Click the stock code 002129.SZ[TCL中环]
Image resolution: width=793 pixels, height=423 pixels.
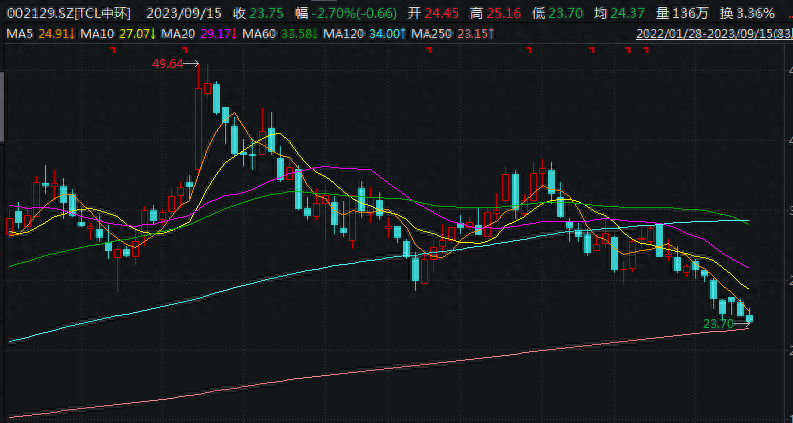[x=68, y=13]
